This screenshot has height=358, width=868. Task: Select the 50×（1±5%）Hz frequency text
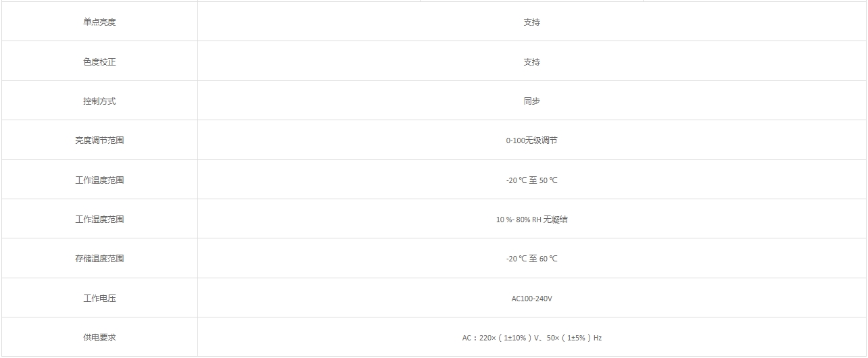click(x=573, y=338)
